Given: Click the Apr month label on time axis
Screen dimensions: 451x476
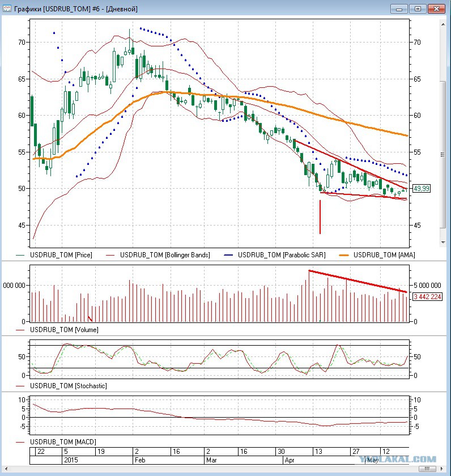Looking at the screenshot, I should [x=290, y=460].
